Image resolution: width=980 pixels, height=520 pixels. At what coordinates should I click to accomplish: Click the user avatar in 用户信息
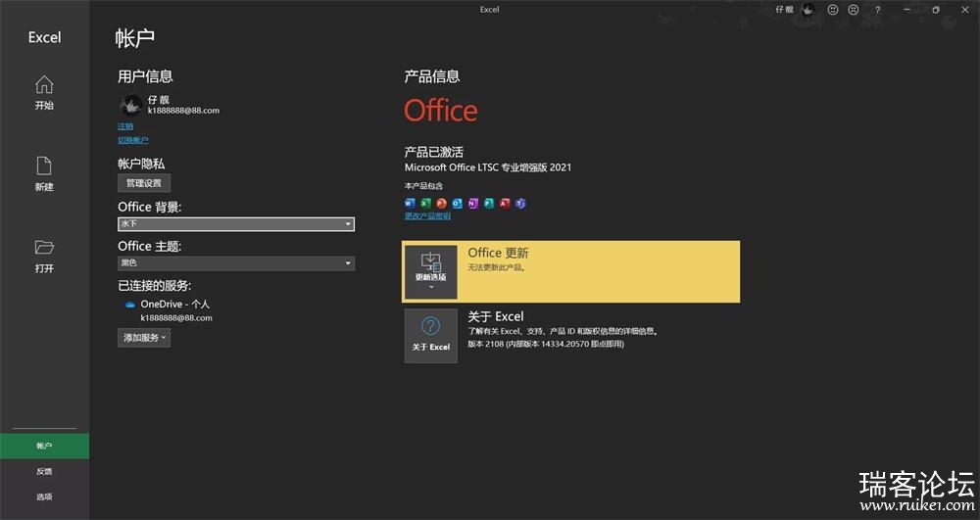pos(131,105)
